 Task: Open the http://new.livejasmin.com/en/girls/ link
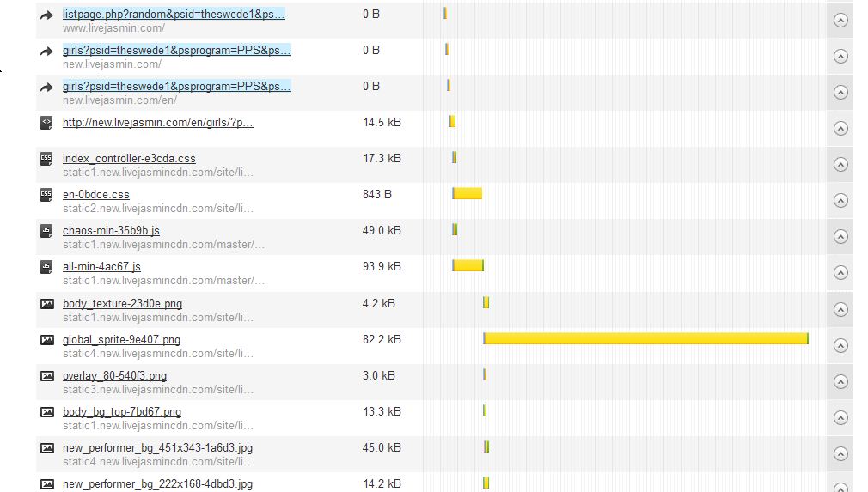tap(158, 122)
